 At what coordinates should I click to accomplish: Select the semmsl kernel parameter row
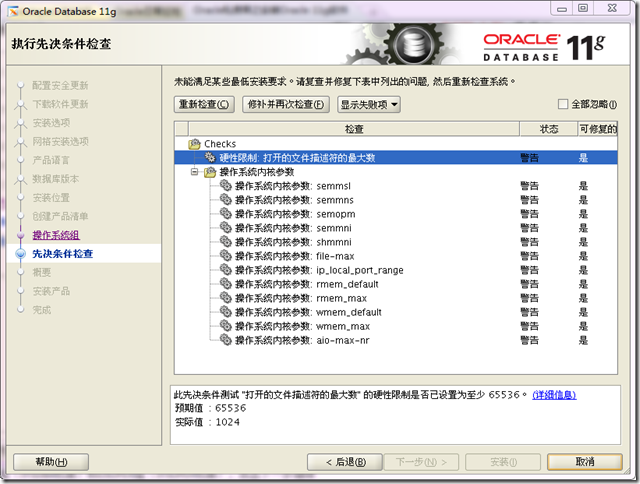(396, 186)
